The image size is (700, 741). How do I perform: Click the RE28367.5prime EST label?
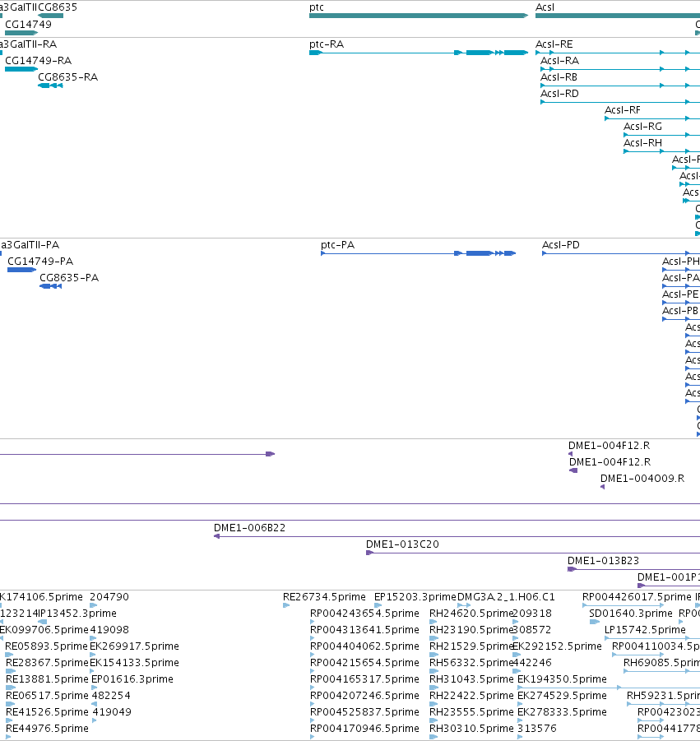click(47, 663)
